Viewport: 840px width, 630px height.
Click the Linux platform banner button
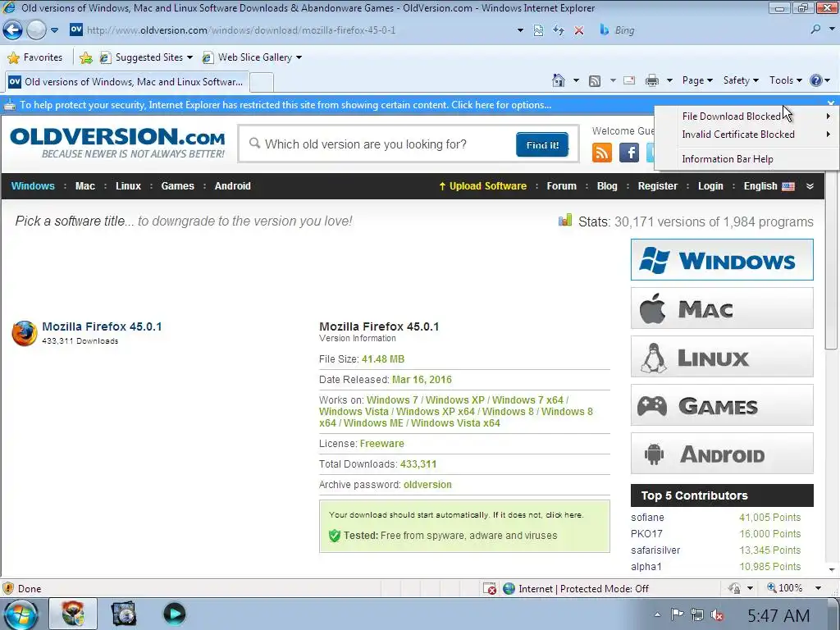722,356
